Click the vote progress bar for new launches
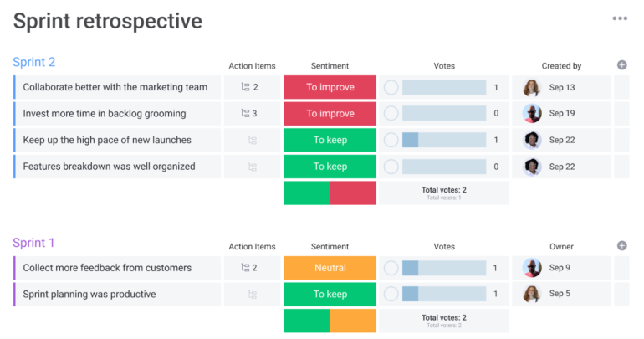The height and width of the screenshot is (339, 644). 444,141
